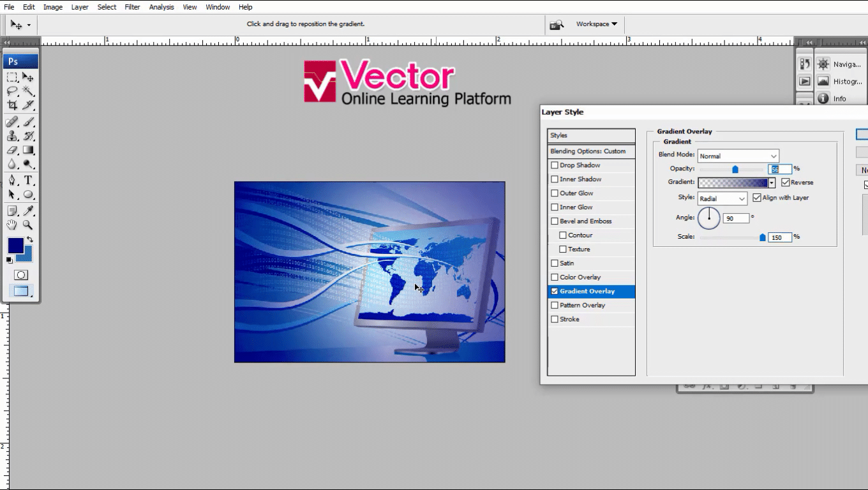Select the Move tool in toolbox
Screen dimensions: 868x490
pos(28,77)
